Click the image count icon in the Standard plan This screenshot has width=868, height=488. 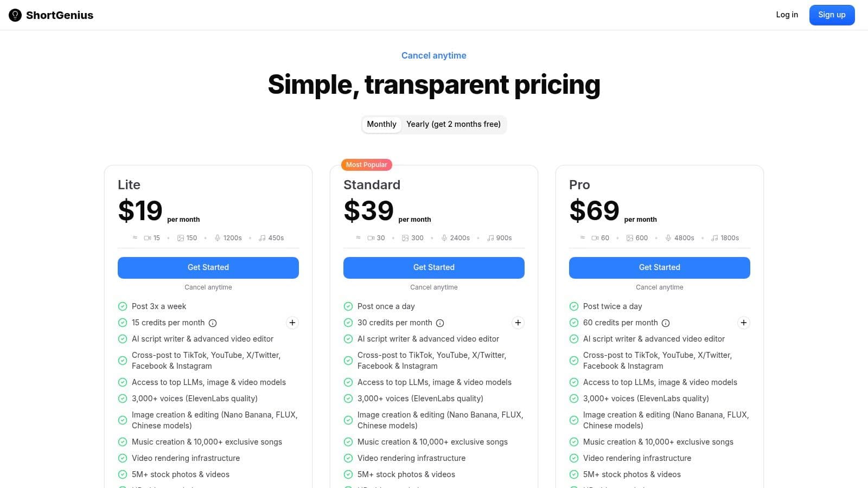405,237
